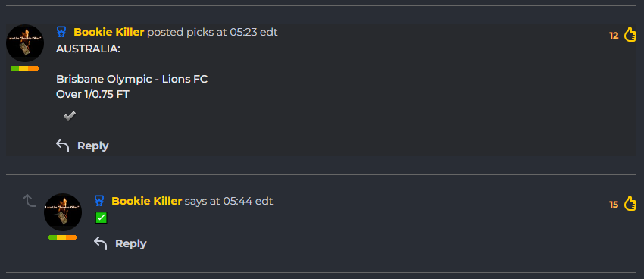
Task: Click the reply arrow icon under the Australia picks
Action: tap(62, 146)
